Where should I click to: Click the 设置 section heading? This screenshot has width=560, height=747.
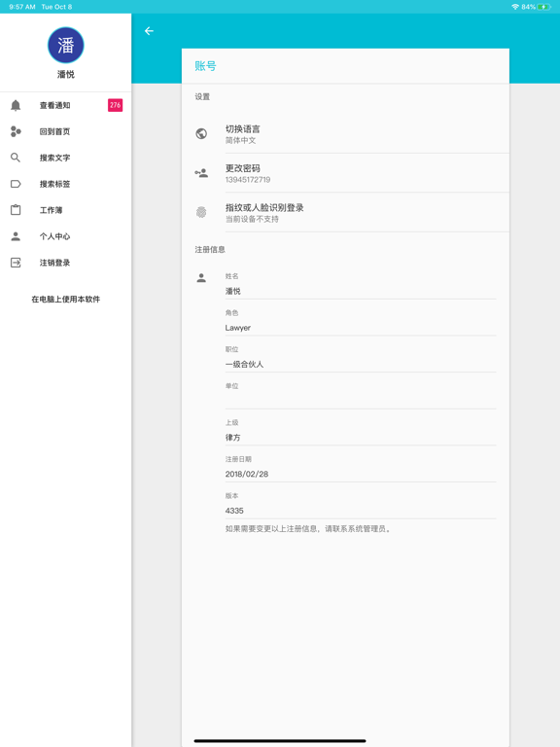pos(202,96)
